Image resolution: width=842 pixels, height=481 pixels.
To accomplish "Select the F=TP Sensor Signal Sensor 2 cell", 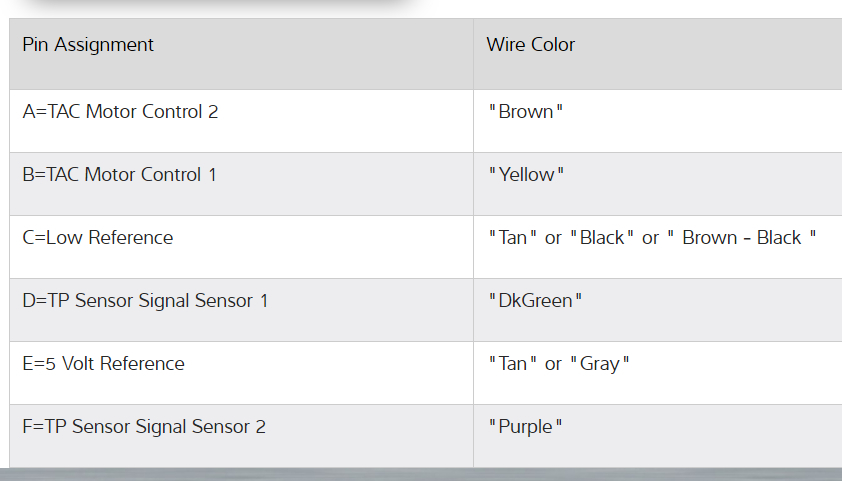I will (x=144, y=427).
